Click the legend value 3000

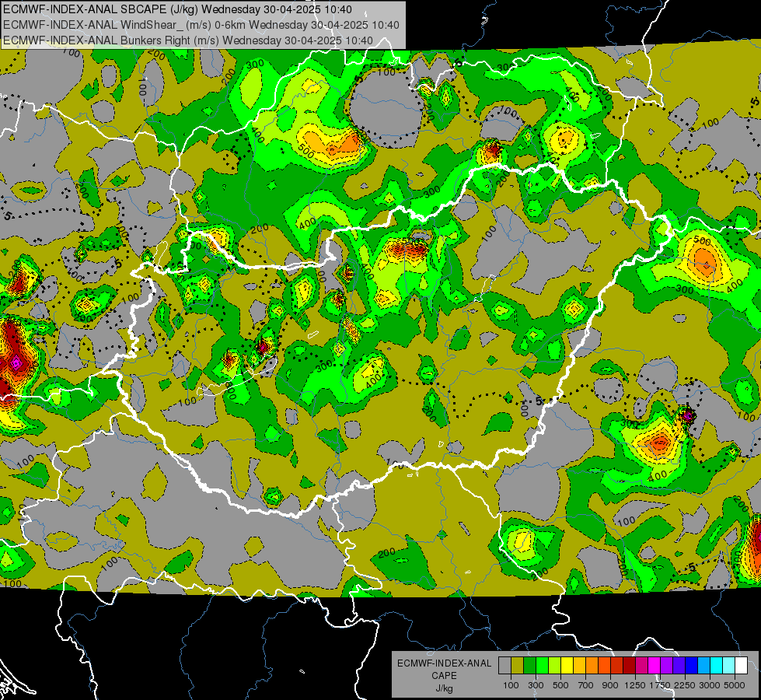click(x=710, y=685)
